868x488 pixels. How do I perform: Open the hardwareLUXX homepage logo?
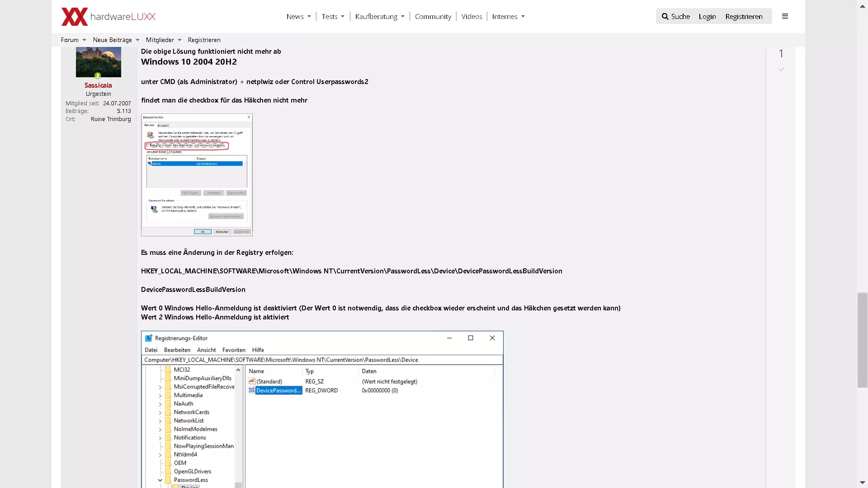point(108,17)
